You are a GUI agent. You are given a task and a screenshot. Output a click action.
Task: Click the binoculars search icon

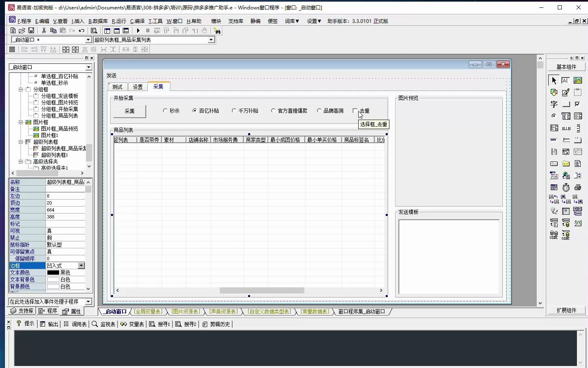pos(217,30)
